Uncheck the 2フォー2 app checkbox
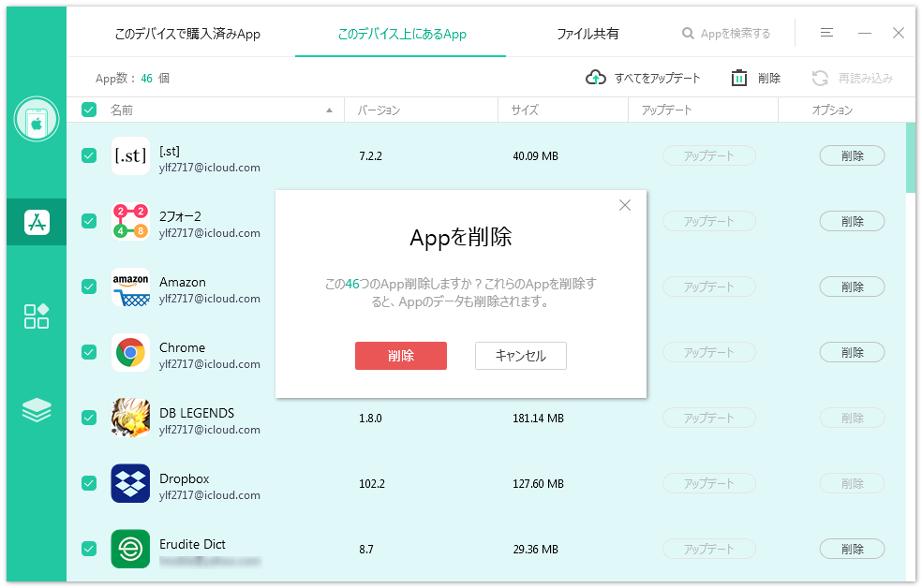The height and width of the screenshot is (588, 922). click(89, 222)
